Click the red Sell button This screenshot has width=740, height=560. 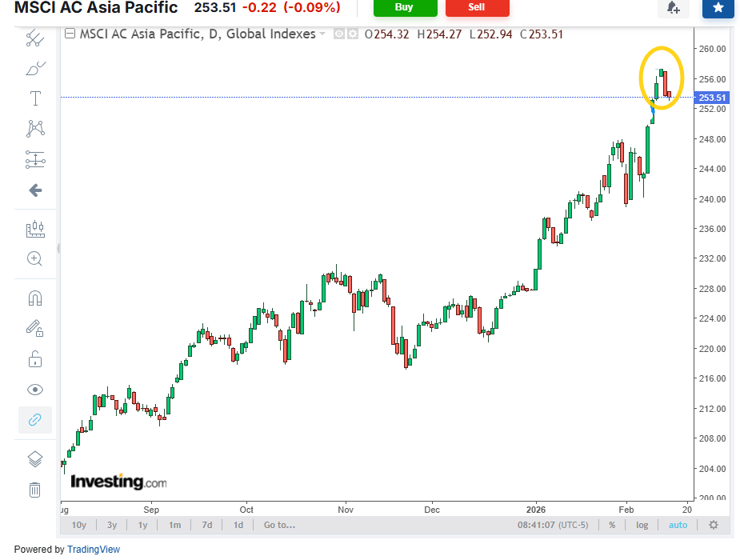click(x=477, y=7)
